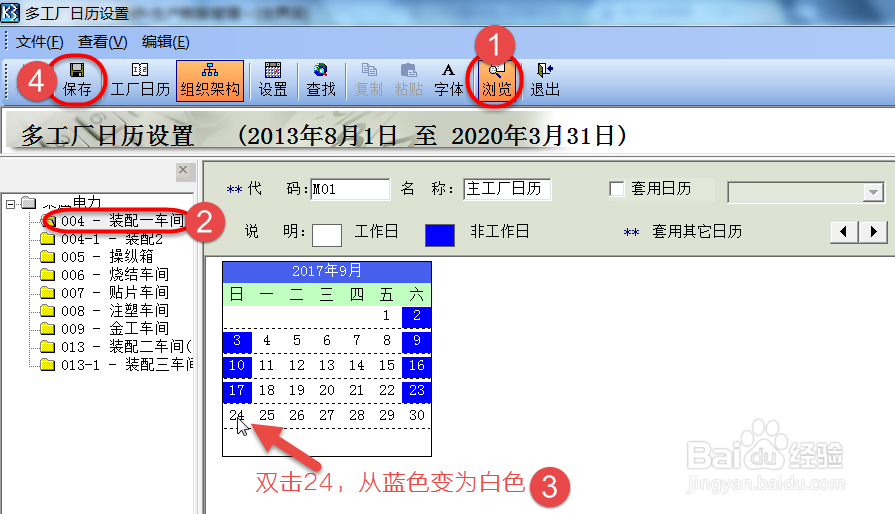The height and width of the screenshot is (514, 895).
Task: Open the 编辑(E) menu
Action: [x=166, y=42]
